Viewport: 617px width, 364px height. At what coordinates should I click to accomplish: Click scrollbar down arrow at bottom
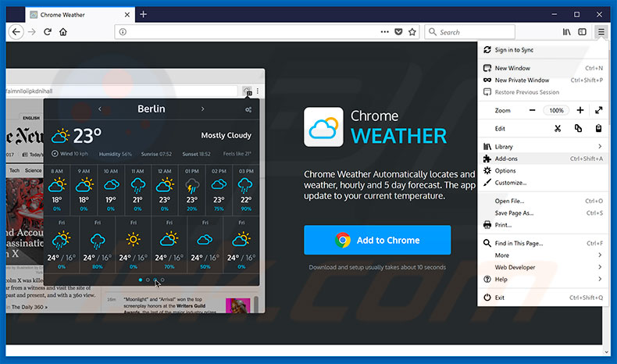(606, 352)
